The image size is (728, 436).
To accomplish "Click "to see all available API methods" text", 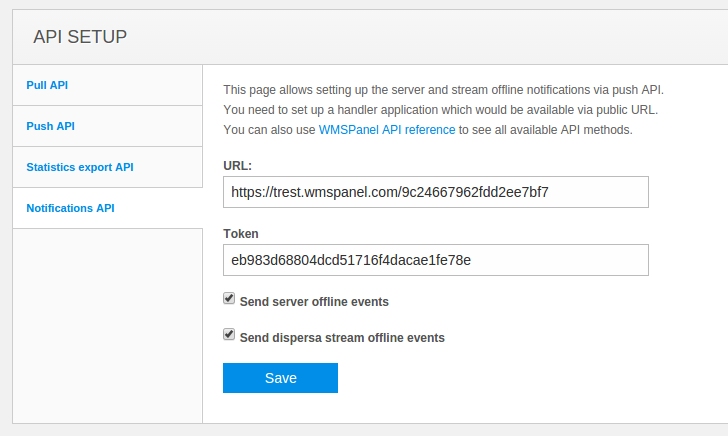I will click(x=545, y=130).
